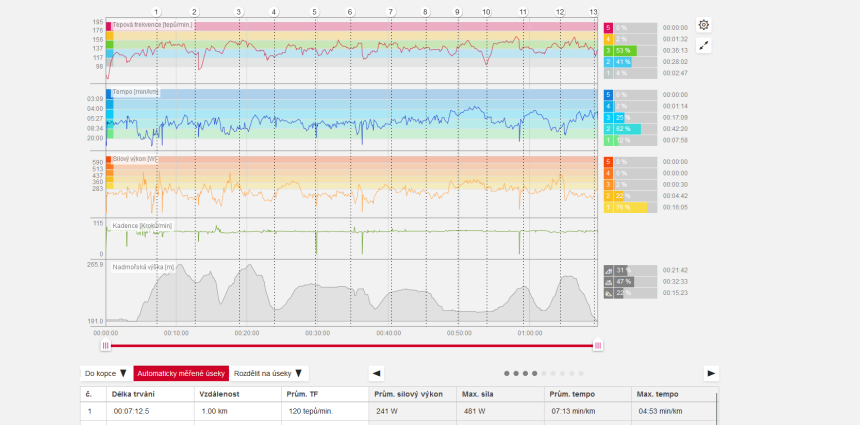Click lap marker 8 above the chart
860x425 pixels.
click(426, 12)
